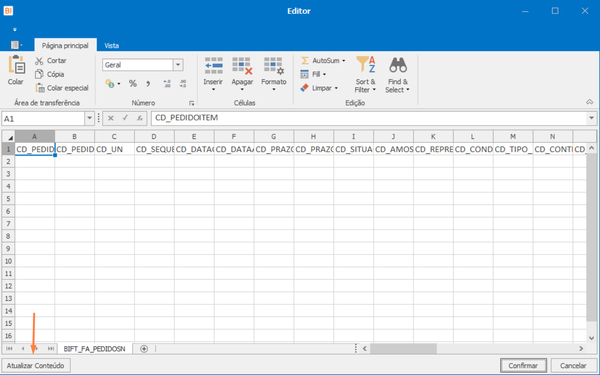
Task: Select column header K
Action: [433, 137]
